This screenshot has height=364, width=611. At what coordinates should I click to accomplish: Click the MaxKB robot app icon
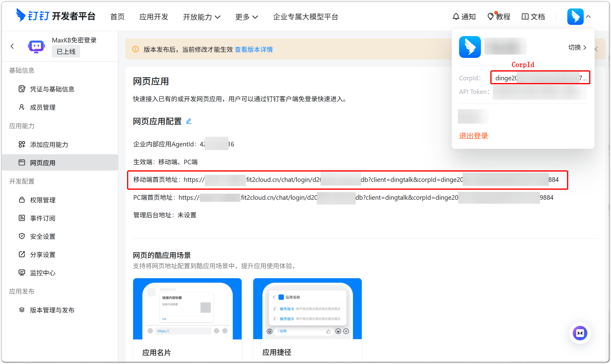point(36,46)
